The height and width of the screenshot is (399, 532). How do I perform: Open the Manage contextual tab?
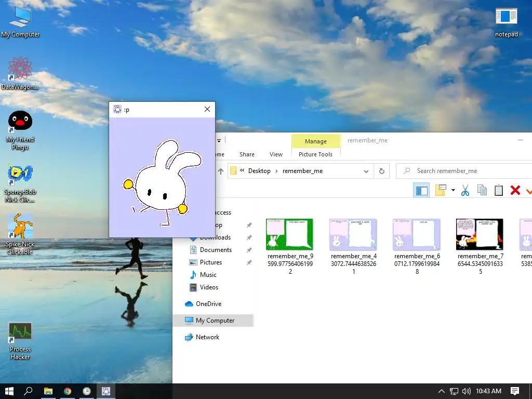315,141
